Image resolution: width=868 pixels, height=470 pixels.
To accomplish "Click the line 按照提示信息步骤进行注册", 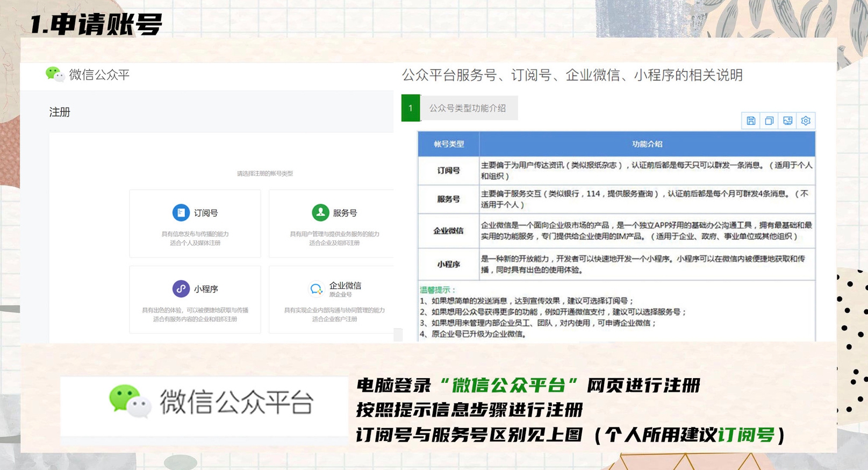I will coord(469,410).
